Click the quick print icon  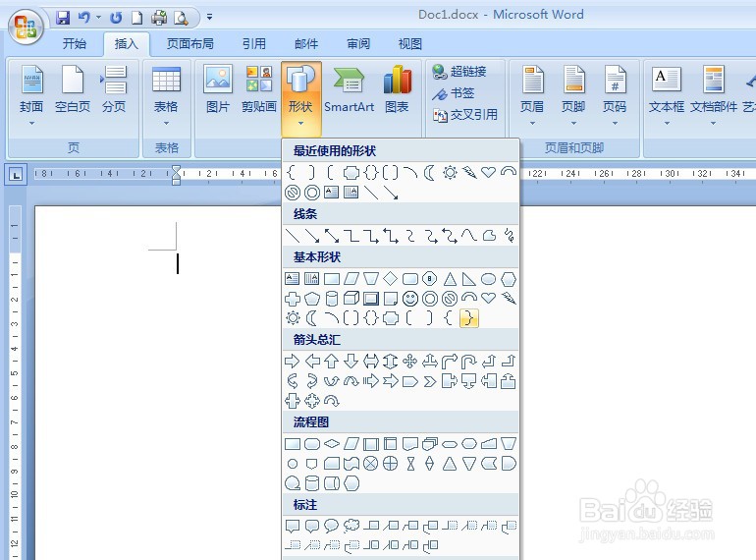159,18
